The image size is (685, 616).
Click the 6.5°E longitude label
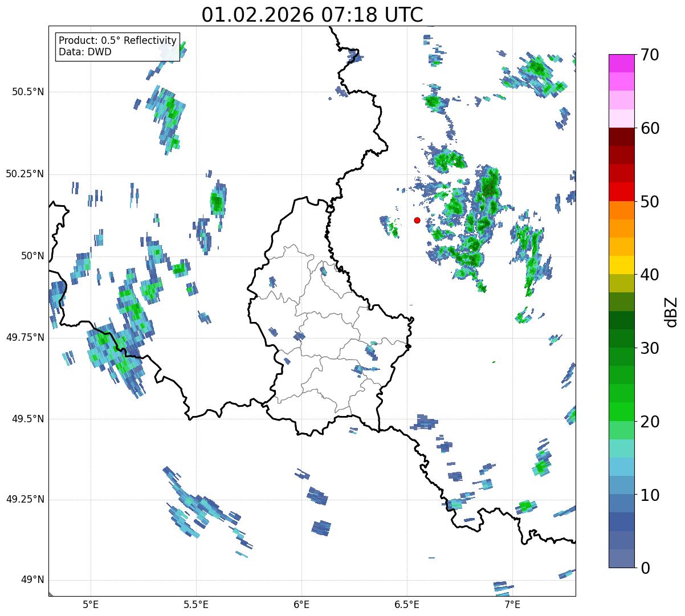(x=407, y=604)
